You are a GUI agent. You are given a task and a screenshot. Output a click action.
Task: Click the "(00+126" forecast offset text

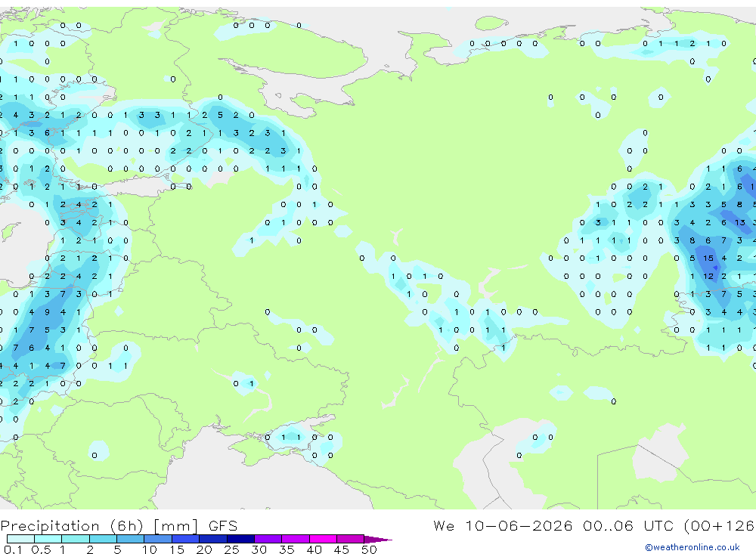720,525
